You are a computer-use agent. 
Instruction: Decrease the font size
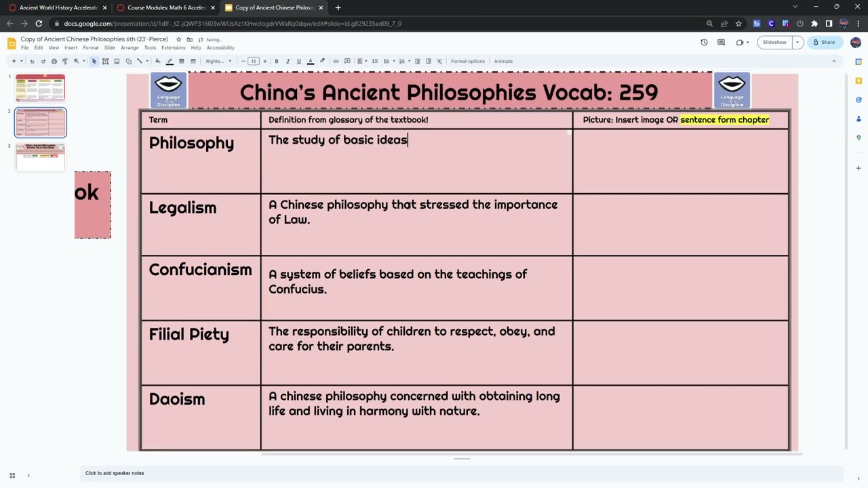click(243, 61)
